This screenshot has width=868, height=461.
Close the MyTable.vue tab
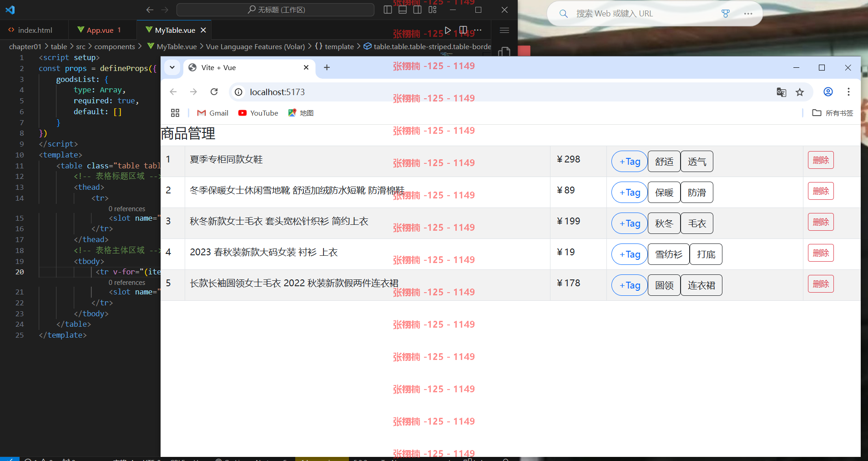pyautogui.click(x=203, y=30)
